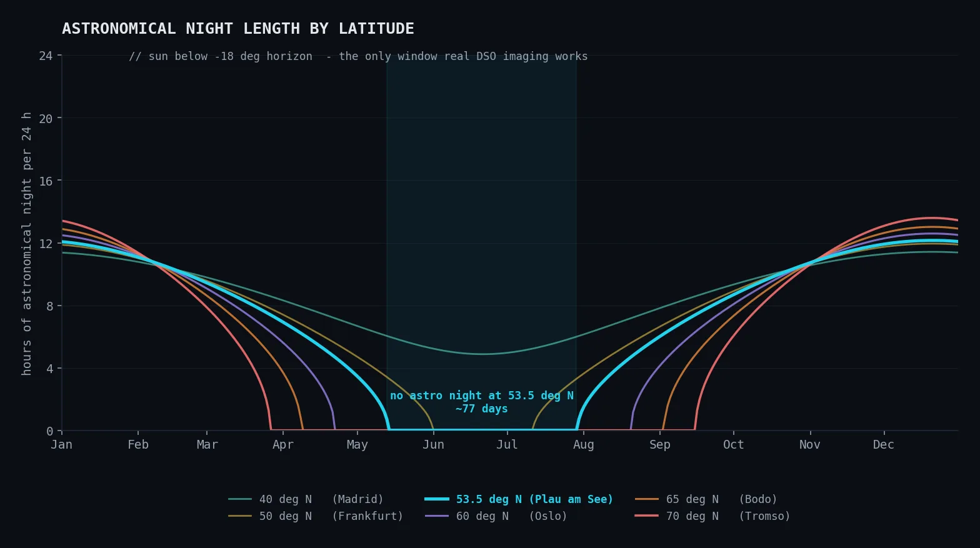The width and height of the screenshot is (980, 548).
Task: Click the 'Apr' x-axis label
Action: point(283,445)
